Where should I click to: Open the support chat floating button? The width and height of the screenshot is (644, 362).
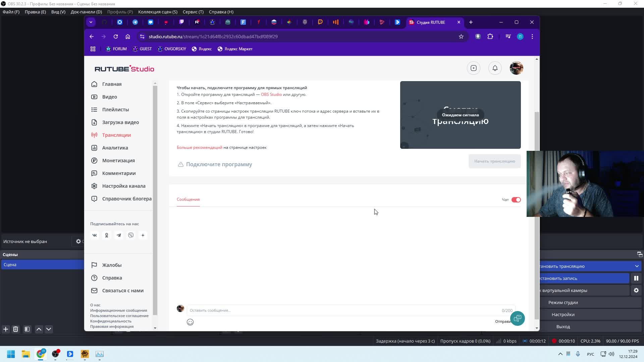click(x=517, y=318)
